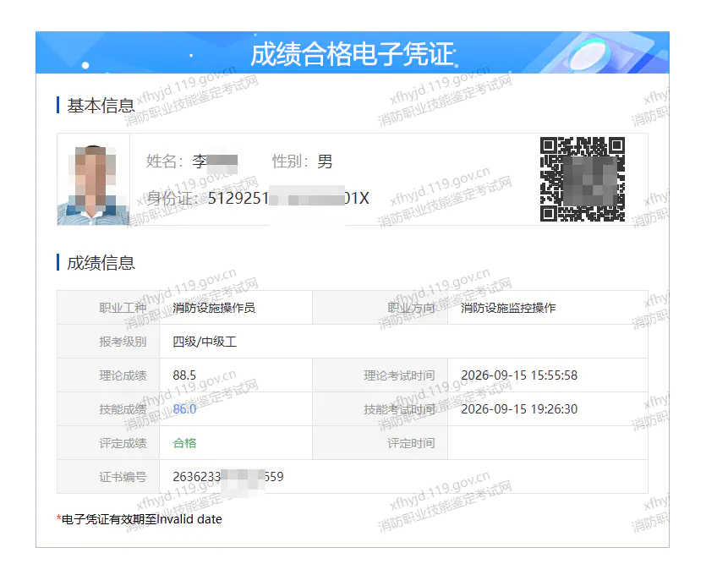
Task: Click the 评定时间 label cell
Action: coord(380,443)
